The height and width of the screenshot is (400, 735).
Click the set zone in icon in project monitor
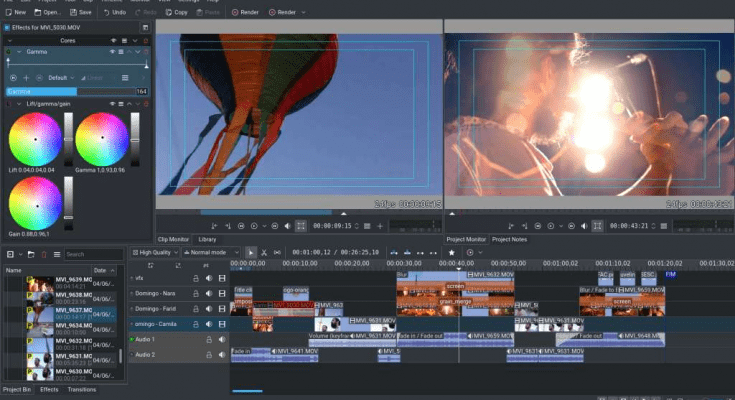click(x=511, y=226)
